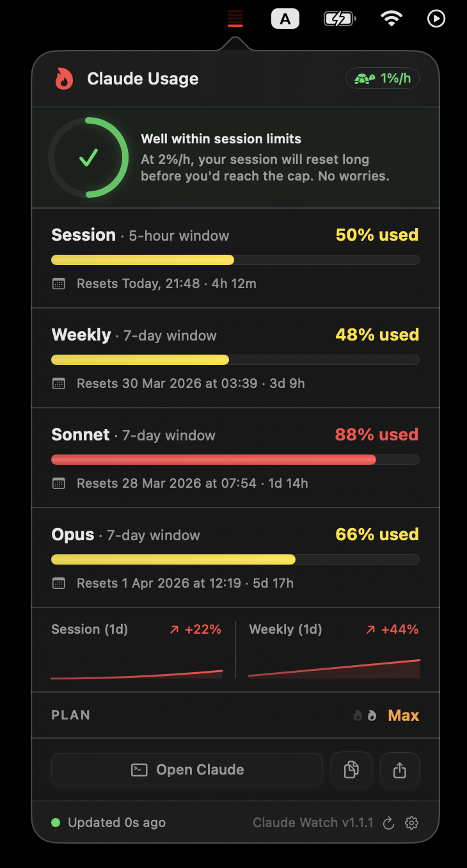Click the copy usage icon button
Screen dimensions: 467x868
[x=351, y=769]
